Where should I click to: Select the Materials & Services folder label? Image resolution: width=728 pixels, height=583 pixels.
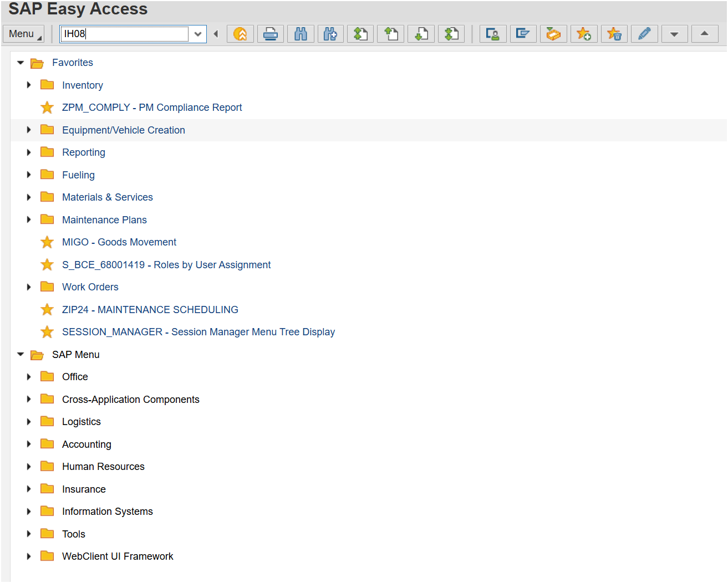tap(108, 197)
